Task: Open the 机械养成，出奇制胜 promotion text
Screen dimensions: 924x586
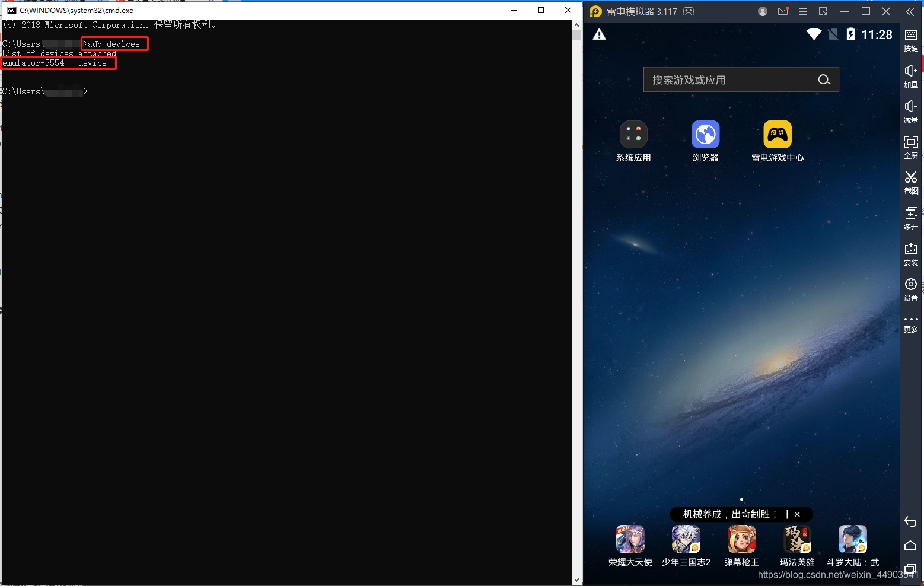Action: 731,514
